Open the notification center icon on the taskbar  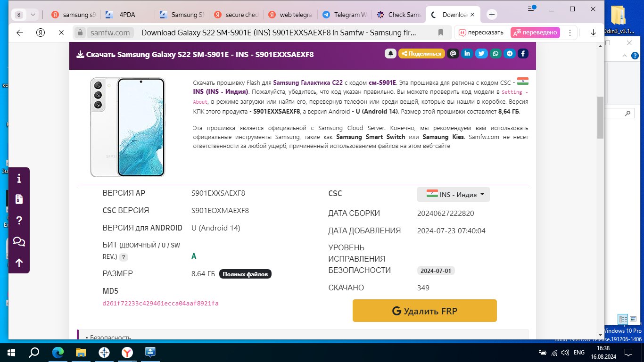628,352
